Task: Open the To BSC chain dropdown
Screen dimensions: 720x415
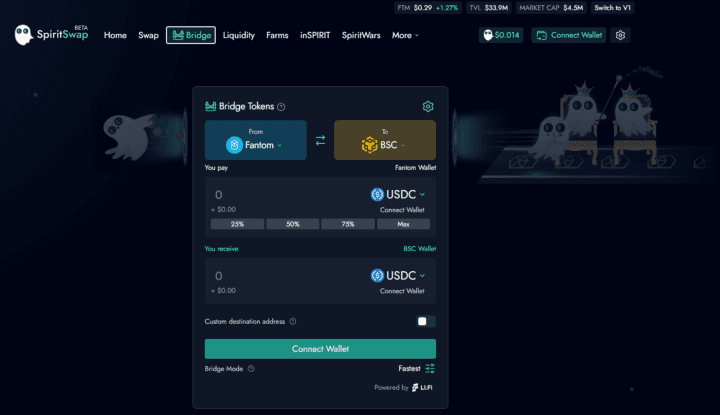Action: coord(385,140)
